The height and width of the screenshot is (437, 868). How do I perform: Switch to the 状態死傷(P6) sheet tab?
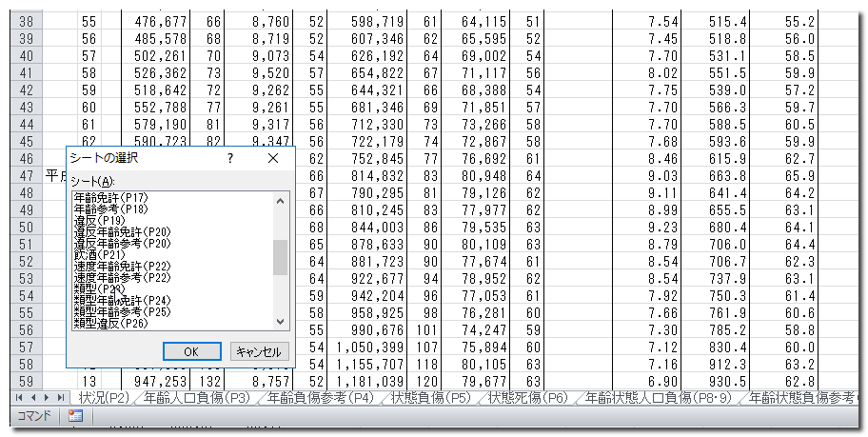[x=527, y=397]
